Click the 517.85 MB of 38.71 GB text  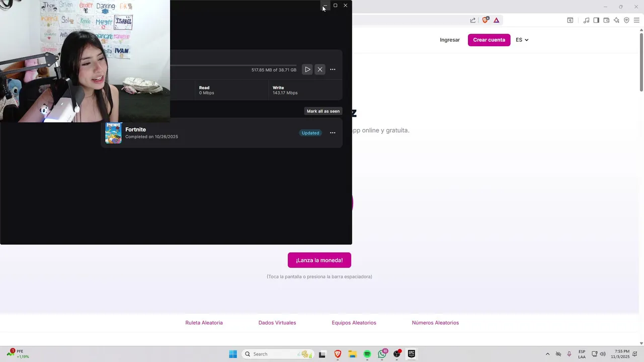[274, 70]
